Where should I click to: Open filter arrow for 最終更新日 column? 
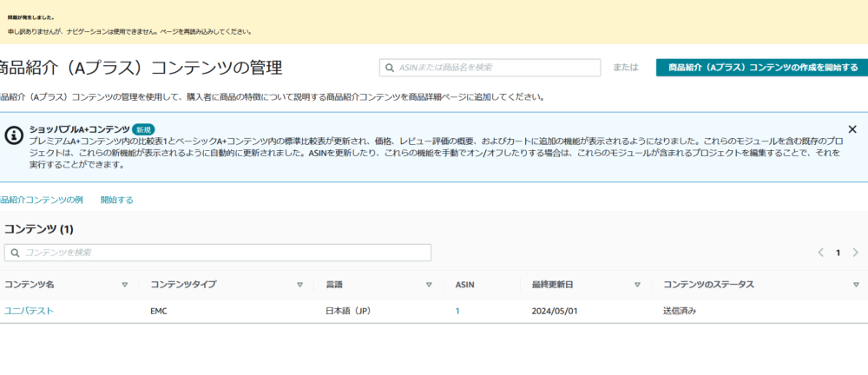637,285
